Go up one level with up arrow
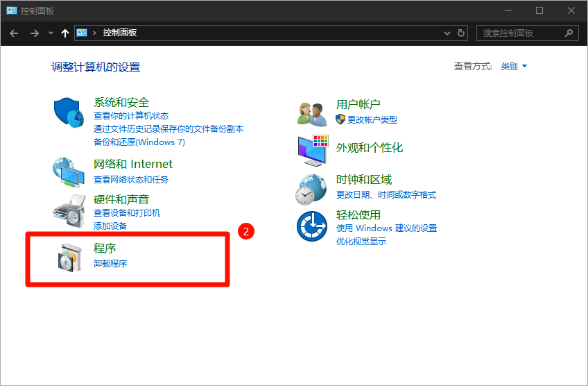The width and height of the screenshot is (588, 386). [65, 33]
